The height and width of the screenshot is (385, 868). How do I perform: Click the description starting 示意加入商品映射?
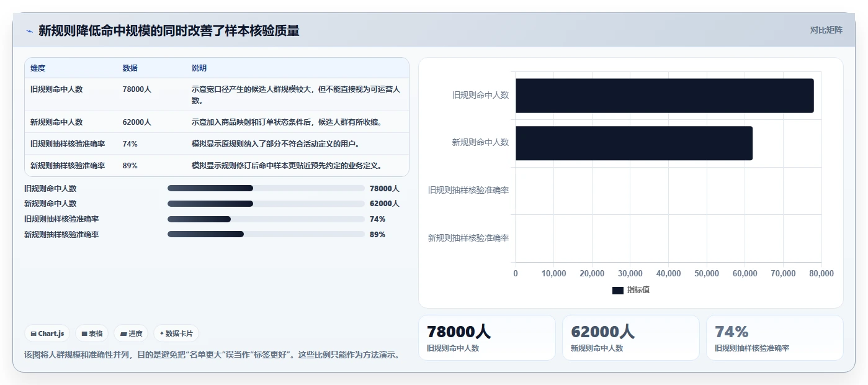coord(287,122)
